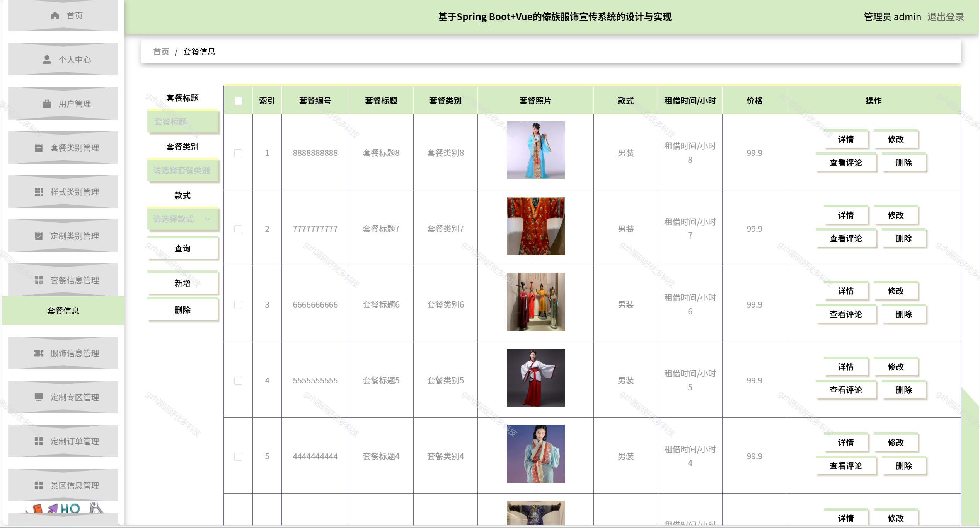Check the row with code 5555555555
The height and width of the screenshot is (528, 980).
(238, 381)
